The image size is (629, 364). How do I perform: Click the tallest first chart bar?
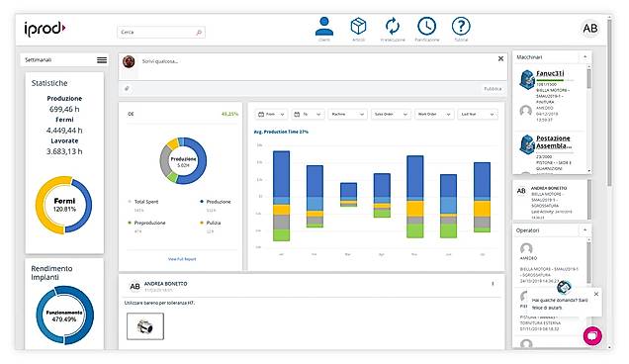281,196
